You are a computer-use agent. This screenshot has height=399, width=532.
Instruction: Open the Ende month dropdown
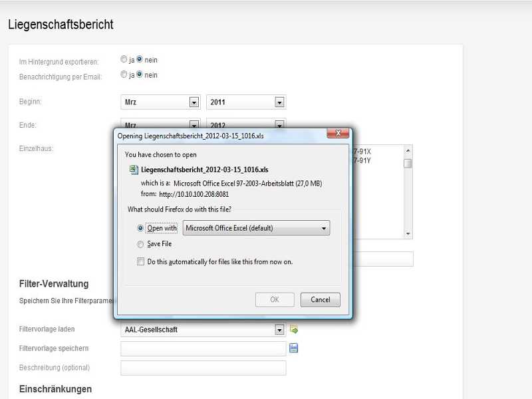[x=160, y=124]
